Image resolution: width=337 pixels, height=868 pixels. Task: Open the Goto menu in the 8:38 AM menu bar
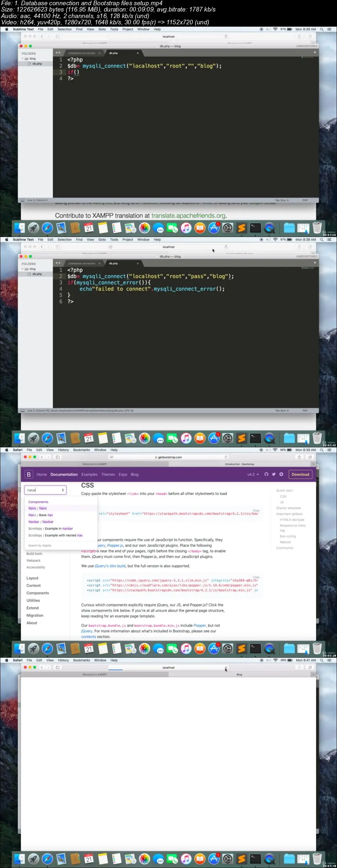pyautogui.click(x=102, y=240)
